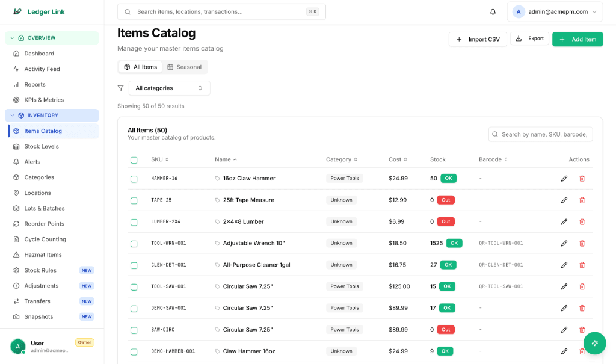Image resolution: width=616 pixels, height=364 pixels.
Task: Click the search by name, SKU, barcode field
Action: tap(540, 134)
